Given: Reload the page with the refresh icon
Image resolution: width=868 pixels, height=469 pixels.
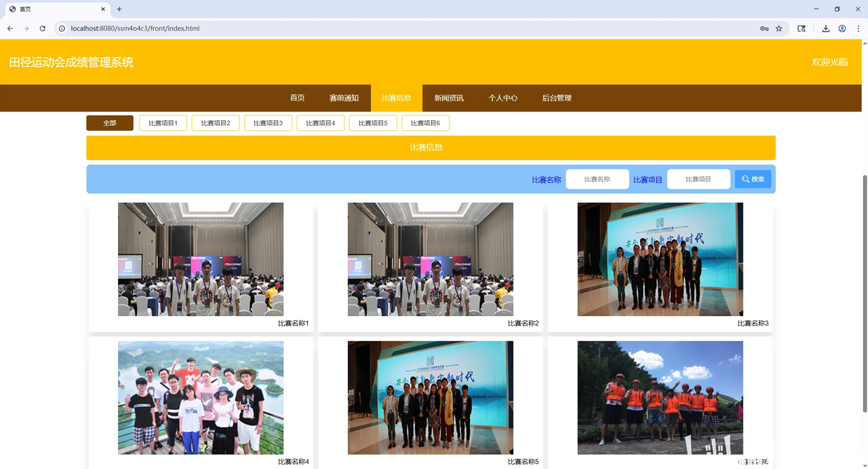Looking at the screenshot, I should [42, 28].
